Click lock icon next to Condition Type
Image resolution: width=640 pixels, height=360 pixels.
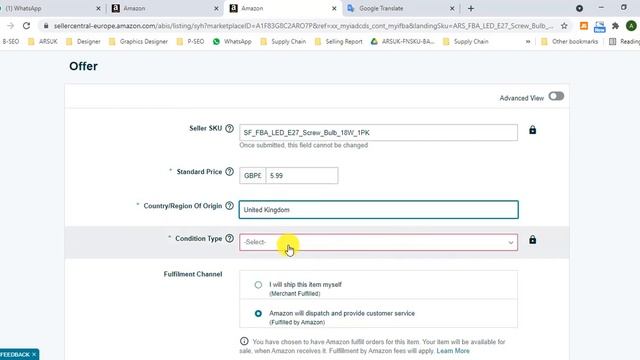[x=532, y=240]
